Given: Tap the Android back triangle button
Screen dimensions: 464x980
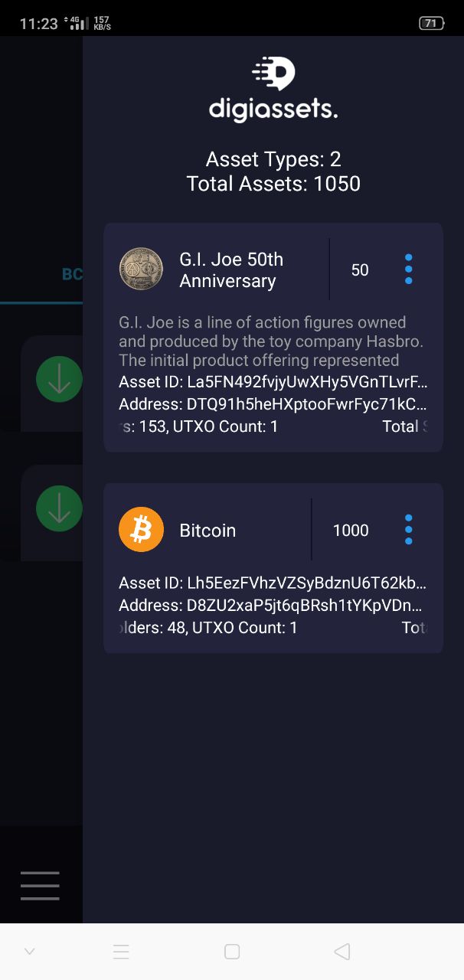Looking at the screenshot, I should 342,952.
